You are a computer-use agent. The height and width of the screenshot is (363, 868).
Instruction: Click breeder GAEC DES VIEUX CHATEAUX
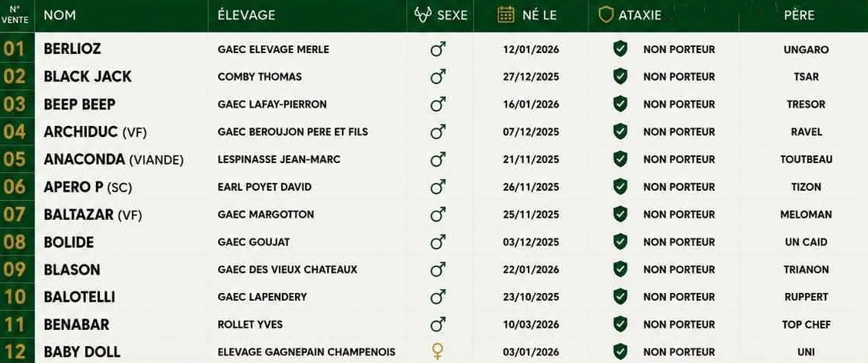pyautogui.click(x=287, y=269)
